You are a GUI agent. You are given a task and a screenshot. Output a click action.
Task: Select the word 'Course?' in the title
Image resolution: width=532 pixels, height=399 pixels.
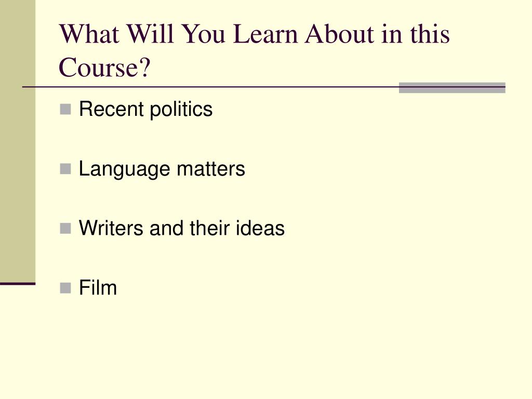tap(104, 67)
